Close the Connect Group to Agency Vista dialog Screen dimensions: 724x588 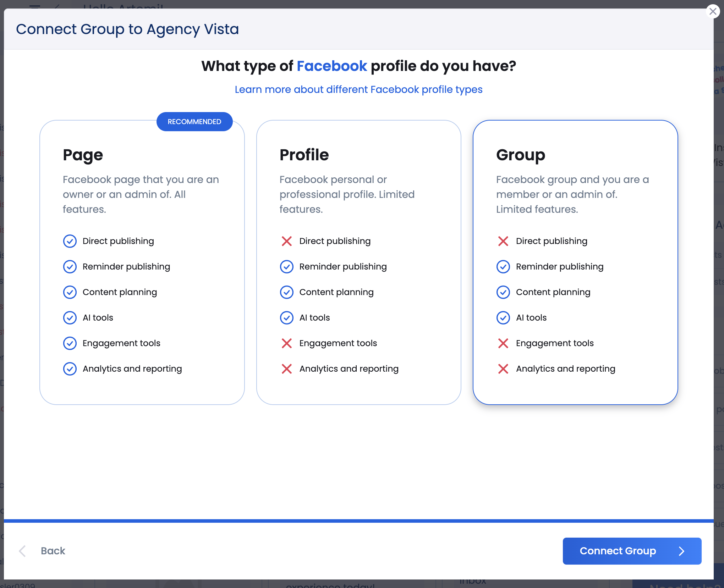point(713,11)
